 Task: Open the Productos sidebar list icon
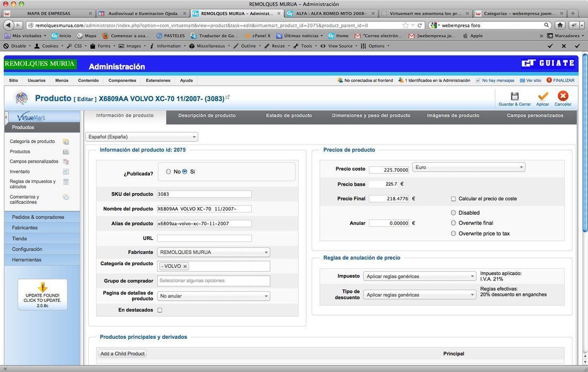[66, 151]
